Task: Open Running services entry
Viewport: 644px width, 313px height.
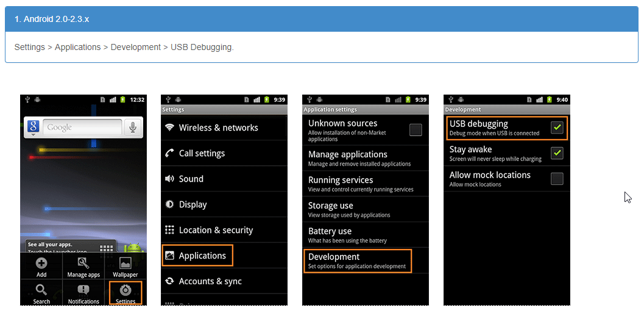Action: pos(366,184)
